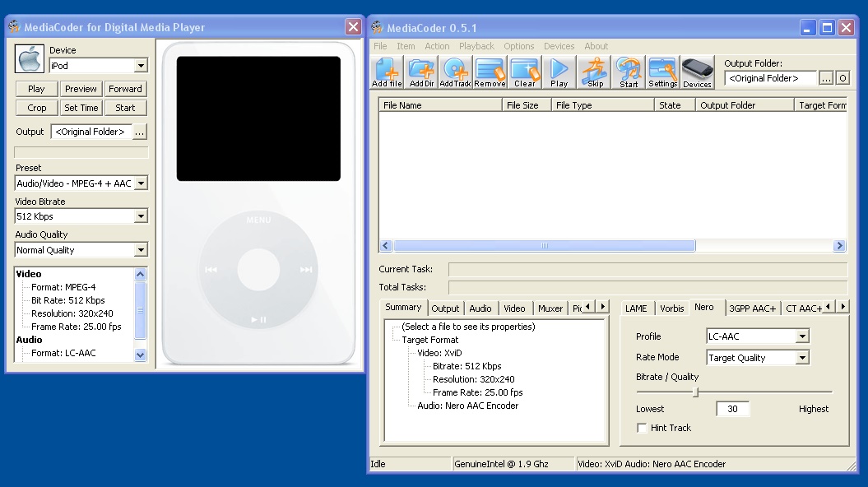Select the Target Format tree item
The height and width of the screenshot is (487, 868).
[430, 340]
